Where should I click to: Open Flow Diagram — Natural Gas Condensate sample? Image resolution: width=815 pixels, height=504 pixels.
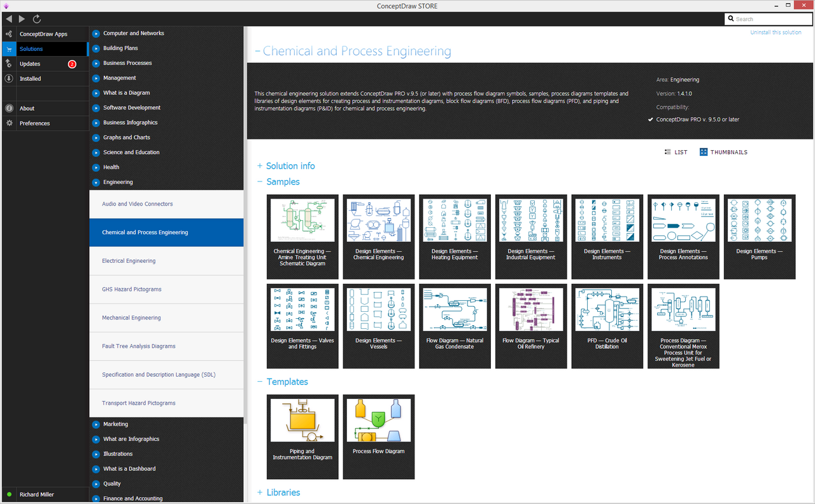[455, 326]
